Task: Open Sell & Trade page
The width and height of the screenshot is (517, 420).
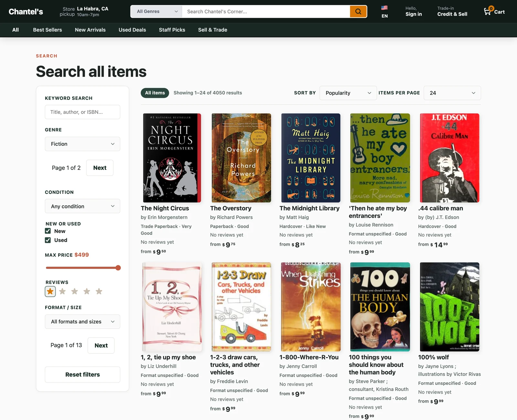Action: tap(213, 30)
